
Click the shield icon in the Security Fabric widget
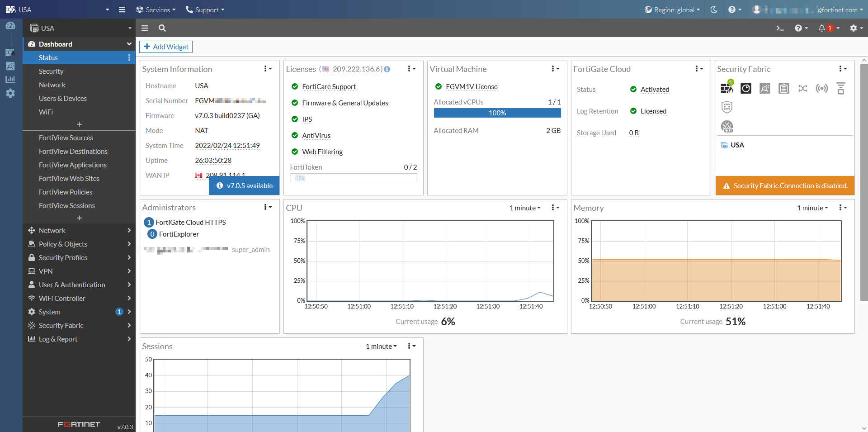point(727,107)
